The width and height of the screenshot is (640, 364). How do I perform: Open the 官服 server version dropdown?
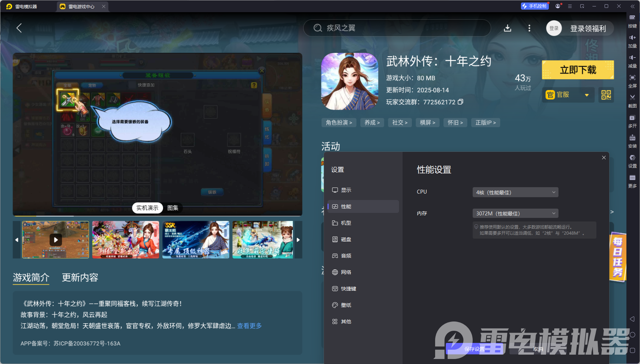point(568,95)
